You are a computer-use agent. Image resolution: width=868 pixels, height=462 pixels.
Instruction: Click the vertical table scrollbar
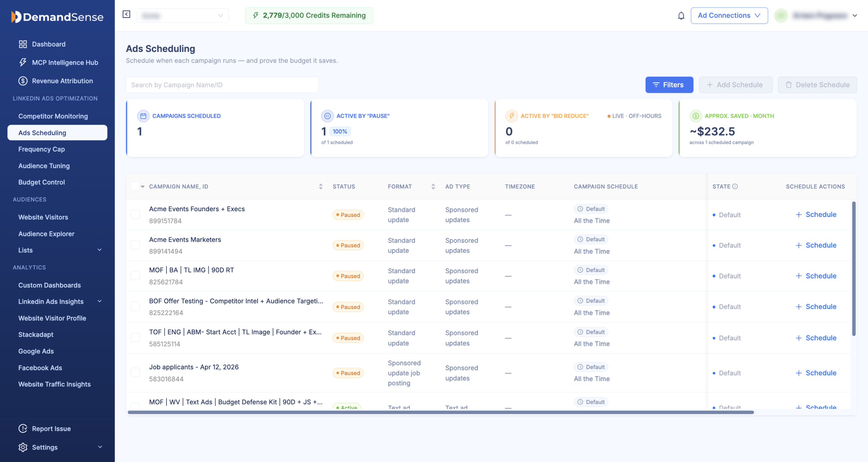click(853, 268)
